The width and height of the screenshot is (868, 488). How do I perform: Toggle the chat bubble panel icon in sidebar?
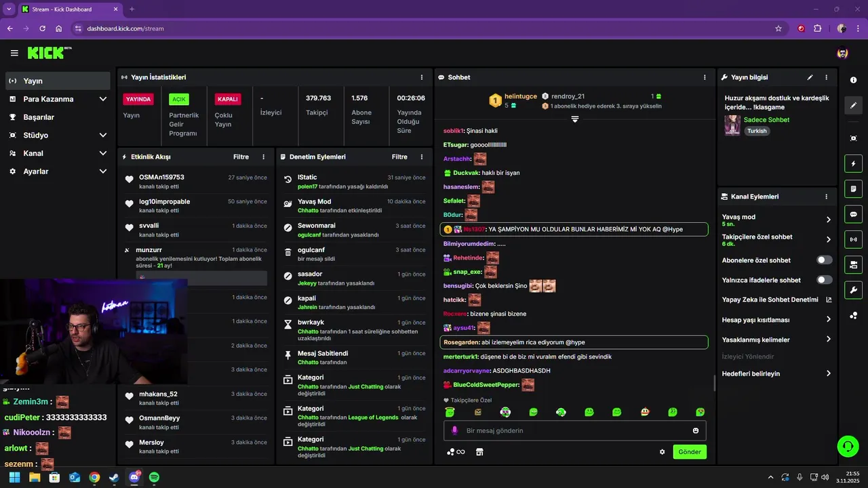pos(853,213)
